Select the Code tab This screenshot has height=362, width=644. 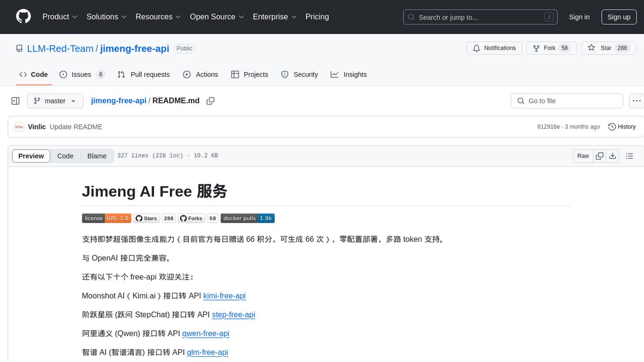point(34,74)
